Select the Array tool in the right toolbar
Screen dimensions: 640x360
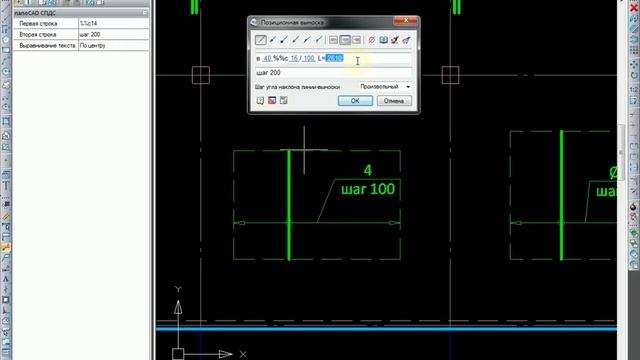pos(634,51)
